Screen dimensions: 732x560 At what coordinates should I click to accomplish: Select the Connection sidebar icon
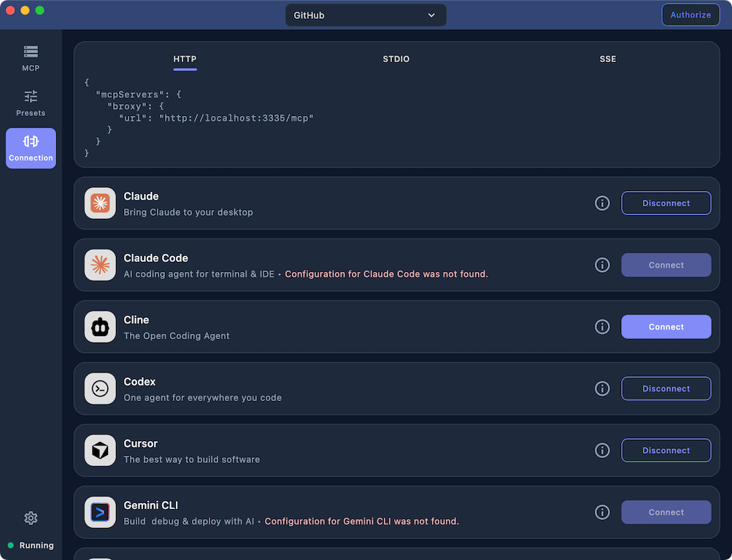tap(30, 148)
